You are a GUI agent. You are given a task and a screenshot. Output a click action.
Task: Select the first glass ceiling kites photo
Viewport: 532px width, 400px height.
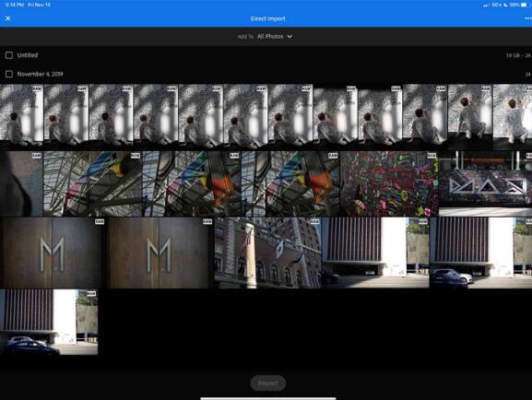tap(92, 184)
